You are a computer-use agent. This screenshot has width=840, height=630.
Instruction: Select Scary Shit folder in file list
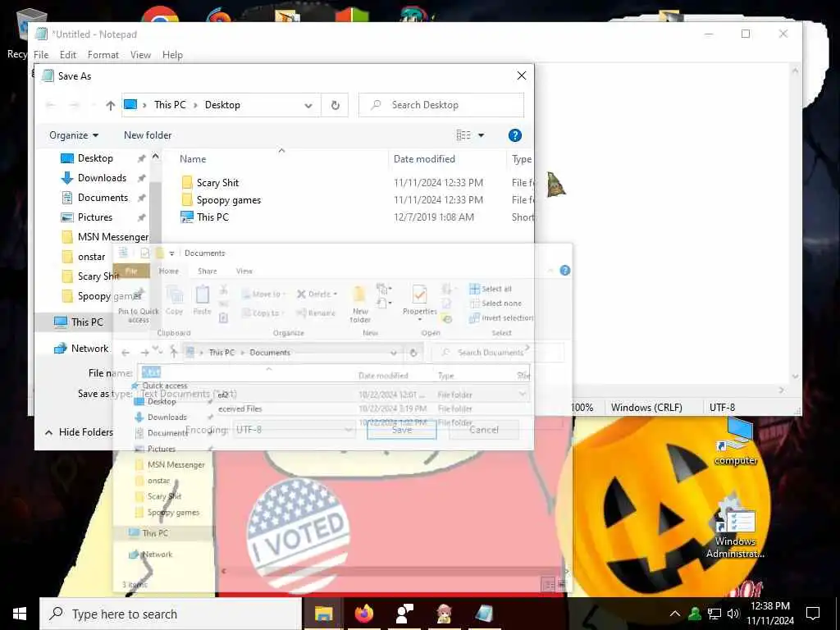(x=217, y=183)
